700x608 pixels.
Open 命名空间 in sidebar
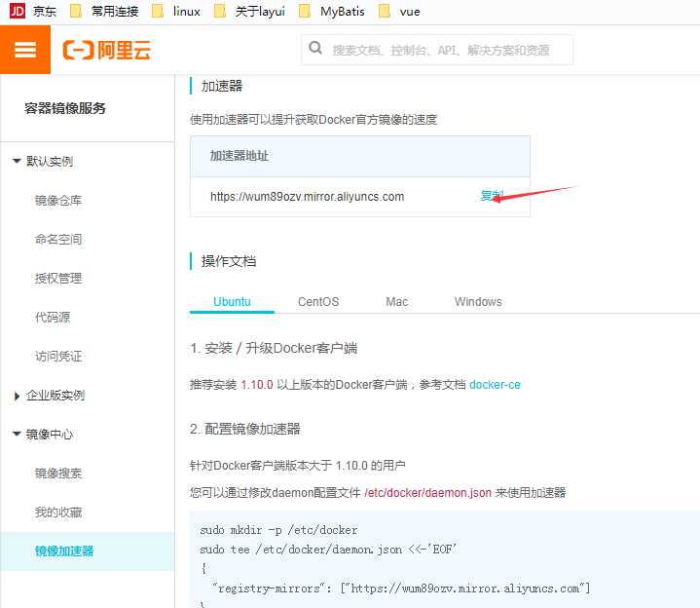click(x=58, y=239)
